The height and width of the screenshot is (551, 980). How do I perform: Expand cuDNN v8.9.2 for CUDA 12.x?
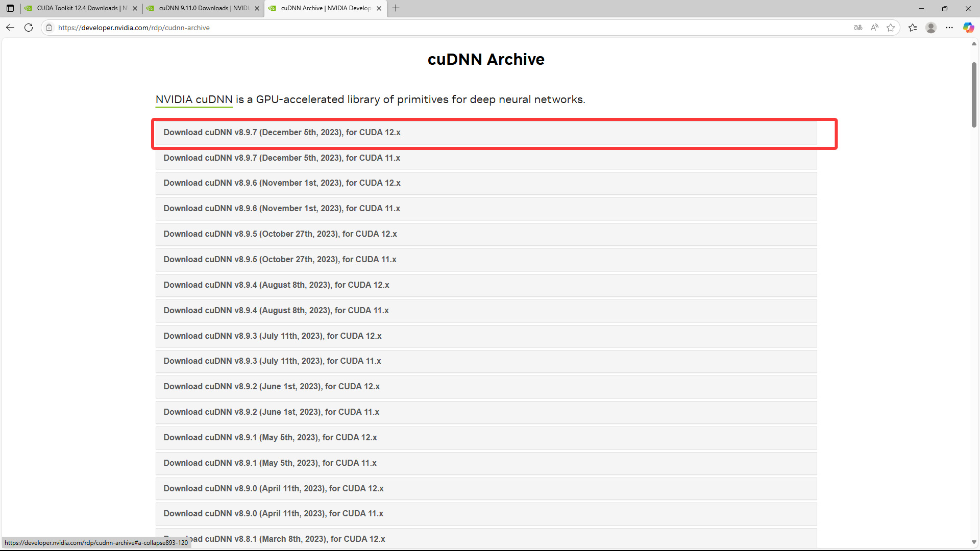tap(486, 387)
